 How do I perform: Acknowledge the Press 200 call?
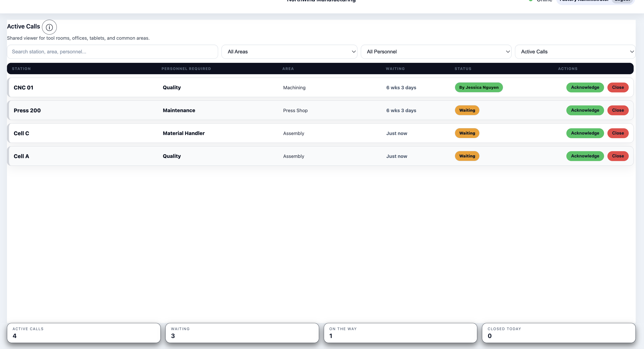click(x=585, y=110)
